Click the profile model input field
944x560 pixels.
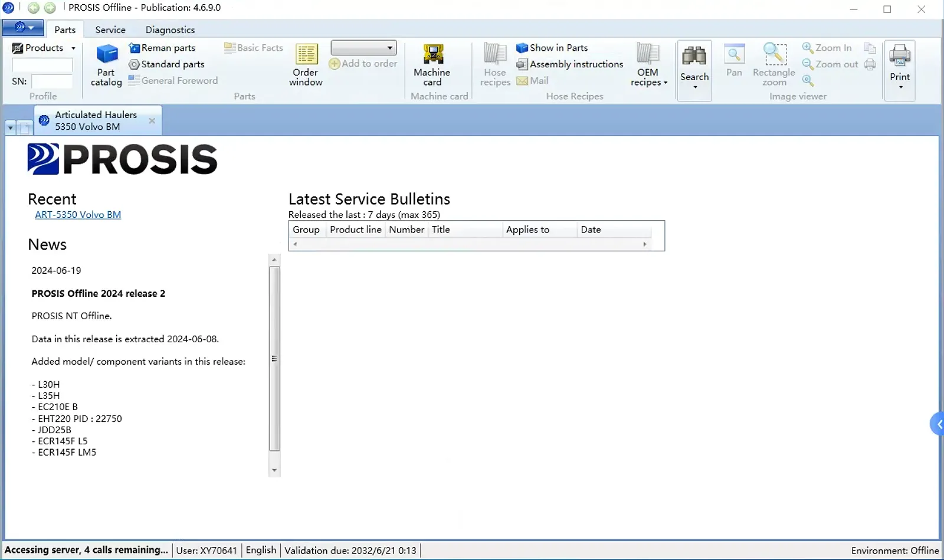(42, 66)
